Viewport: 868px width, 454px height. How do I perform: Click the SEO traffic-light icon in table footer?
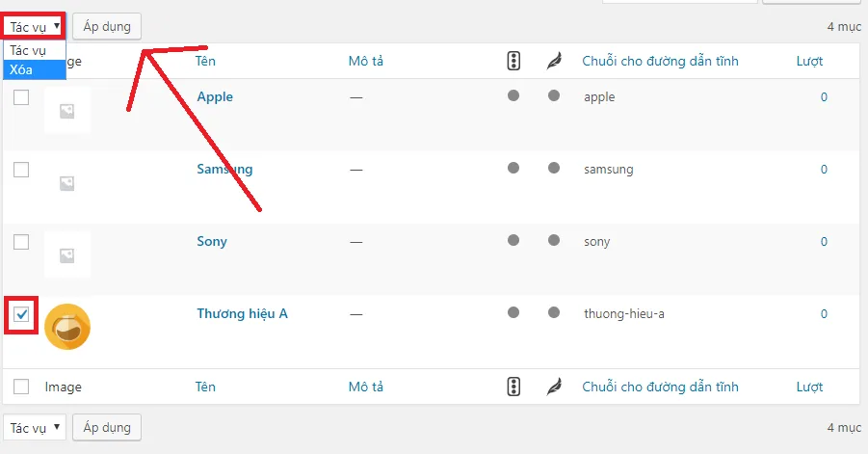tap(513, 387)
